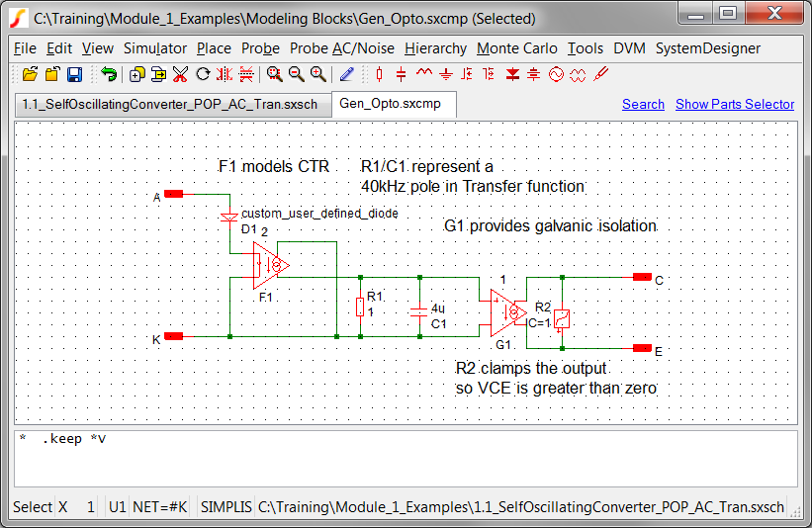This screenshot has height=528, width=812.
Task: Open the Hierarchy menu
Action: [x=435, y=48]
